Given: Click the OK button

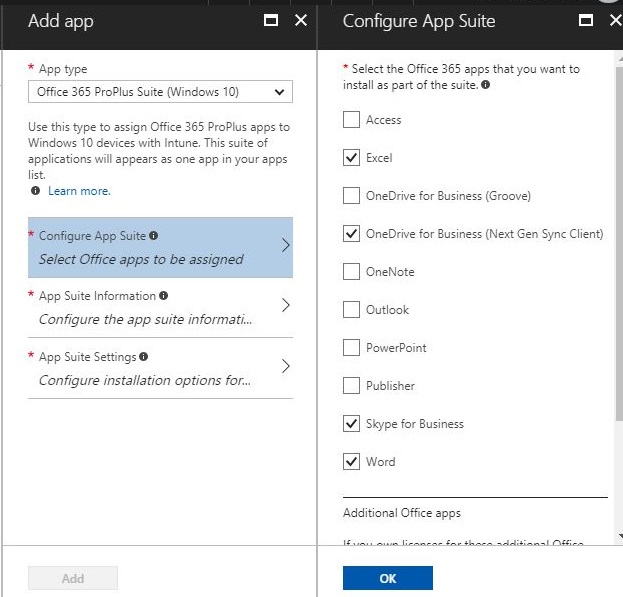Looking at the screenshot, I should 388,578.
